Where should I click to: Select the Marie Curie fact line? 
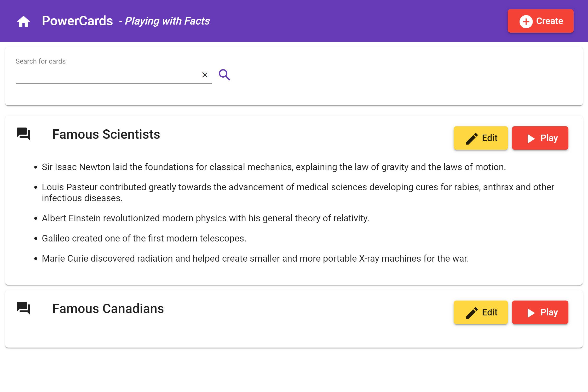[255, 258]
